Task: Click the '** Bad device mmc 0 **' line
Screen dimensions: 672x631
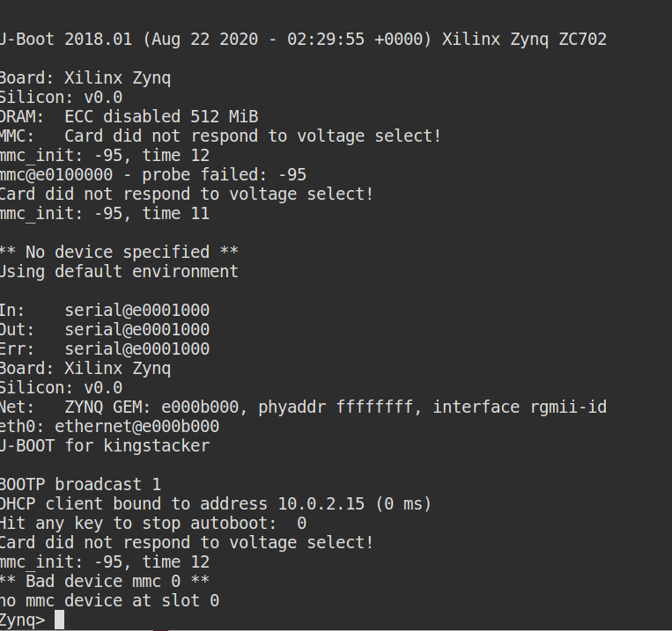Action: (105, 582)
